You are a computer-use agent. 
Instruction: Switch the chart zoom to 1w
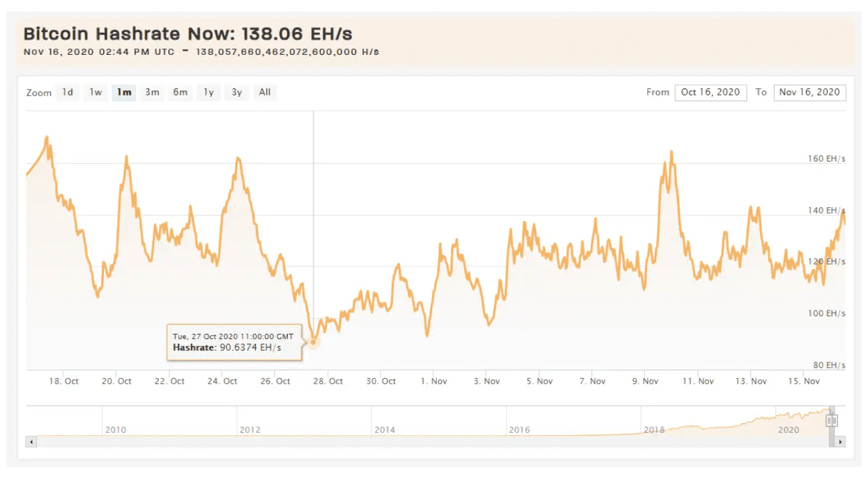coord(95,93)
